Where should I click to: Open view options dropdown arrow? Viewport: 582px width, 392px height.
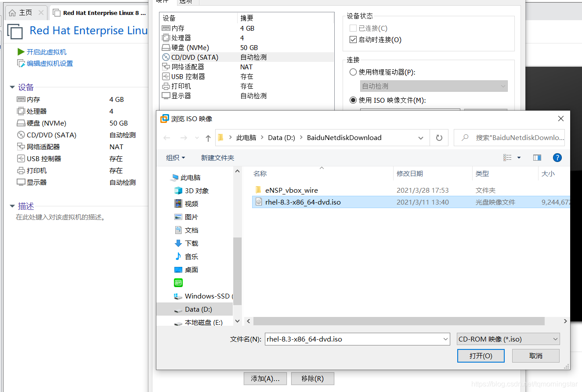click(x=519, y=158)
